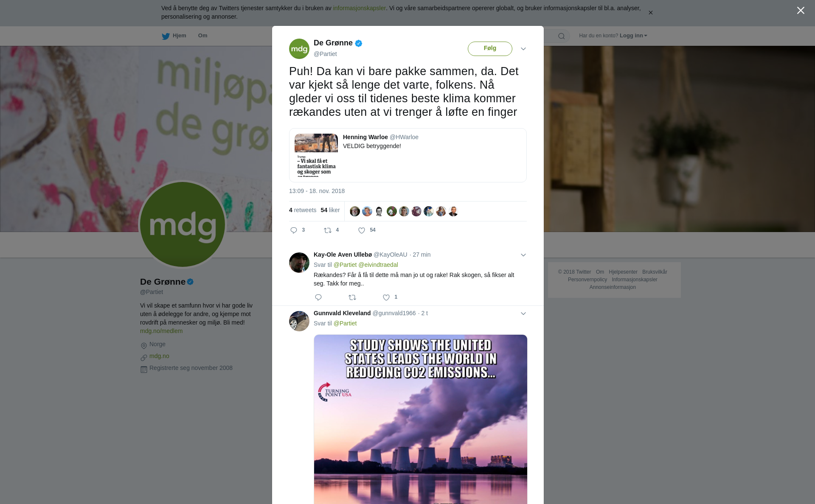This screenshot has width=815, height=504.
Task: Like the main tweet with 54 likes
Action: pyautogui.click(x=362, y=230)
